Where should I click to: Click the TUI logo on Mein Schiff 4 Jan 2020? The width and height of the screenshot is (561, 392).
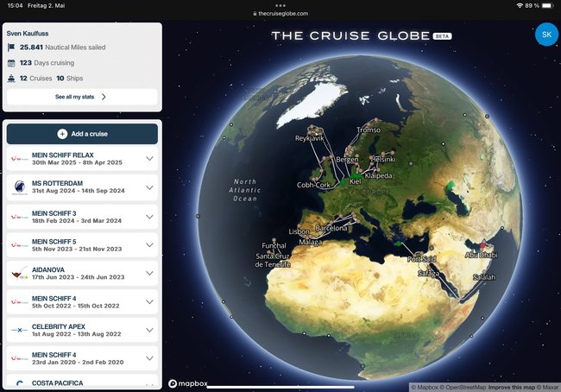pos(19,358)
